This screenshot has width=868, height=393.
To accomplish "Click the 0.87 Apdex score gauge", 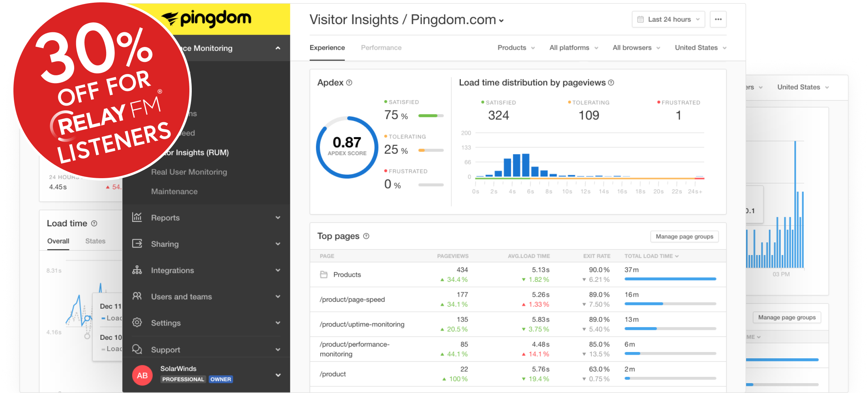I will 347,147.
